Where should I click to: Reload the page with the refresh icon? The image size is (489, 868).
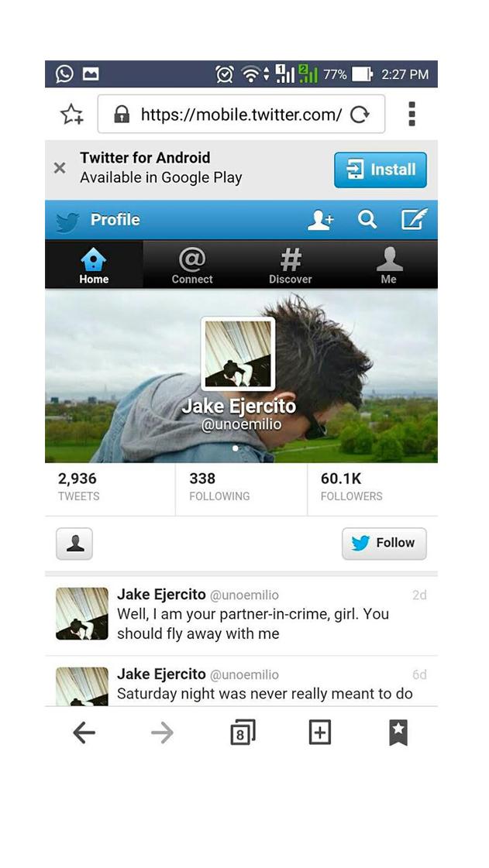tap(360, 115)
